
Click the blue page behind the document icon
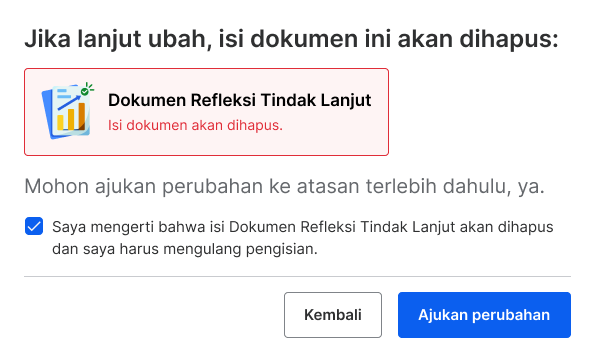point(47,114)
